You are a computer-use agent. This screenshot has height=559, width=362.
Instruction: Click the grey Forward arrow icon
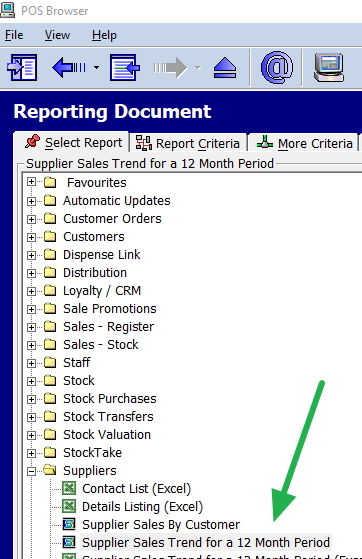tap(170, 67)
